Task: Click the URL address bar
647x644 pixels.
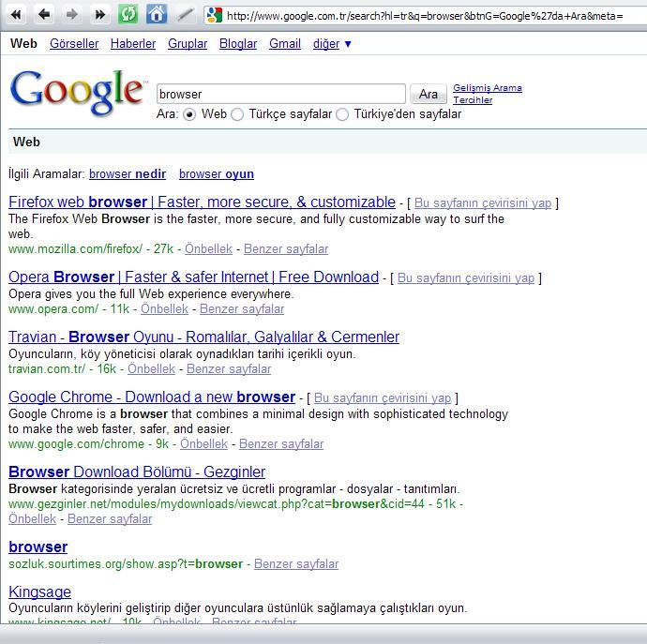Action: pyautogui.click(x=425, y=16)
